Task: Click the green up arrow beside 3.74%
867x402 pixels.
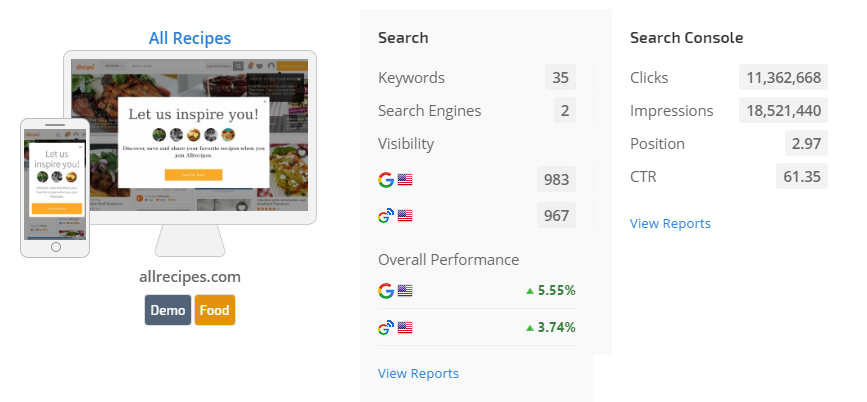Action: 530,327
